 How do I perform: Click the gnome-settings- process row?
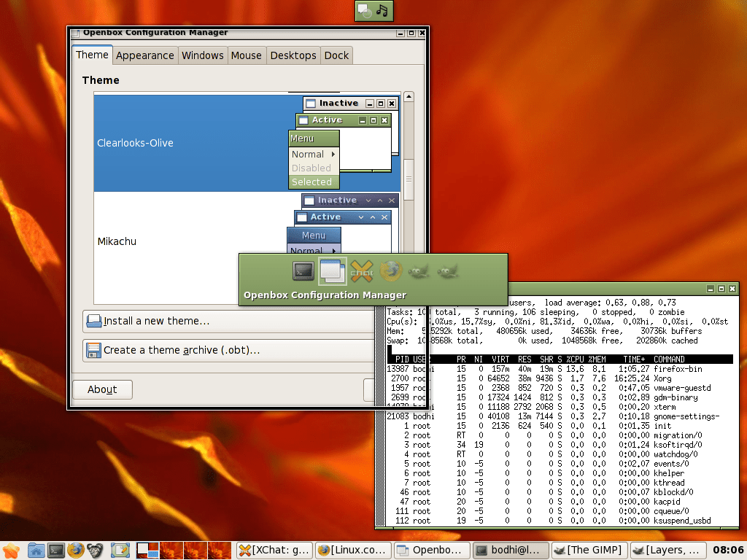pyautogui.click(x=560, y=416)
